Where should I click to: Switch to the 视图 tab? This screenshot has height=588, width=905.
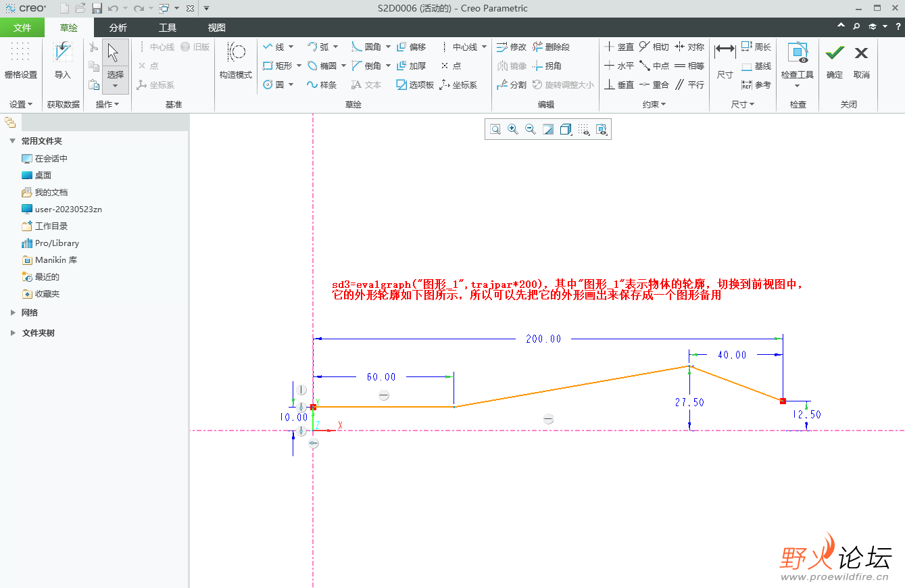pos(217,28)
